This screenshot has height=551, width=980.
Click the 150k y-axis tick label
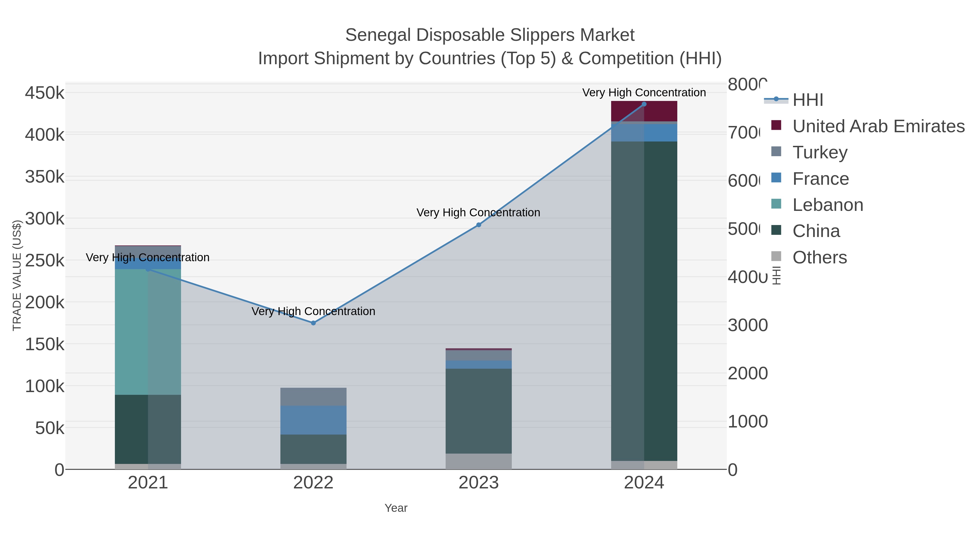tap(45, 344)
